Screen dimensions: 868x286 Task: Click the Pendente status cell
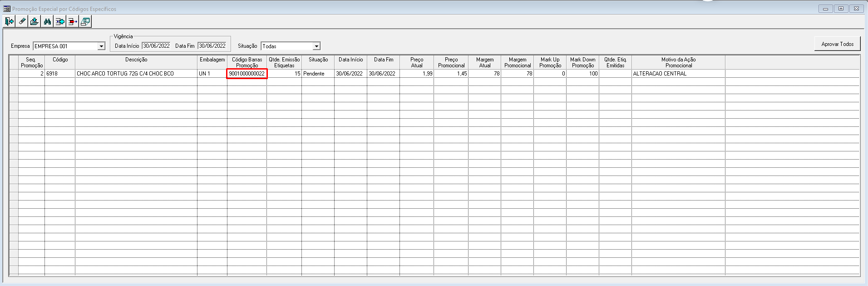click(x=318, y=74)
